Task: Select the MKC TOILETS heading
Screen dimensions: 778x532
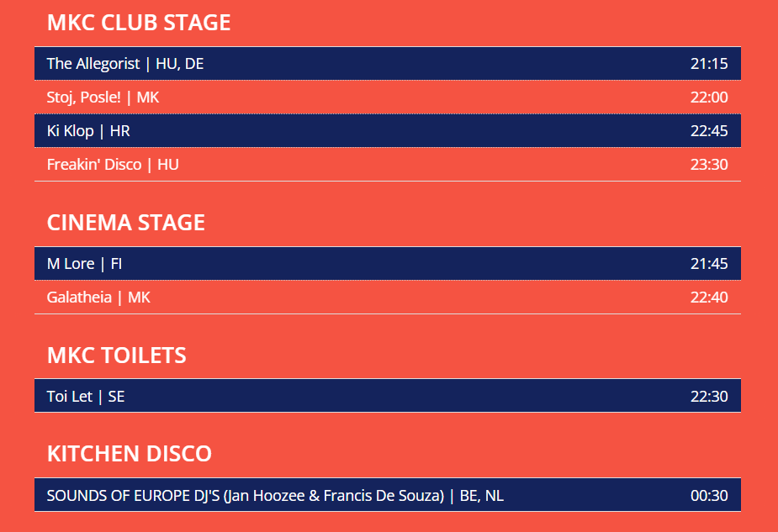Action: tap(117, 356)
